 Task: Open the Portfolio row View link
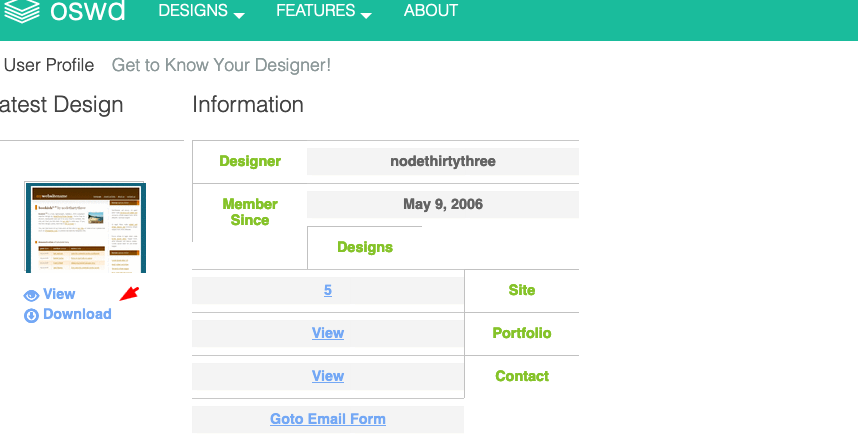(x=328, y=376)
